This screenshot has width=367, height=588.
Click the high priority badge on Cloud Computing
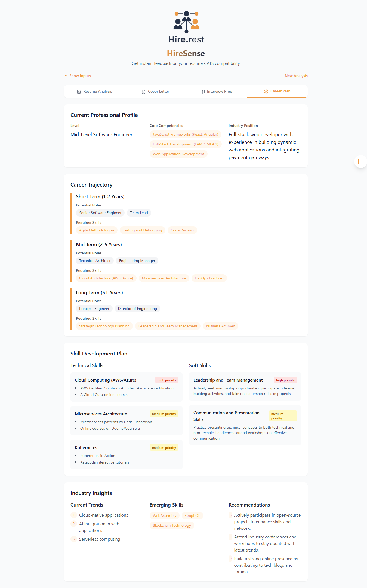[166, 380]
